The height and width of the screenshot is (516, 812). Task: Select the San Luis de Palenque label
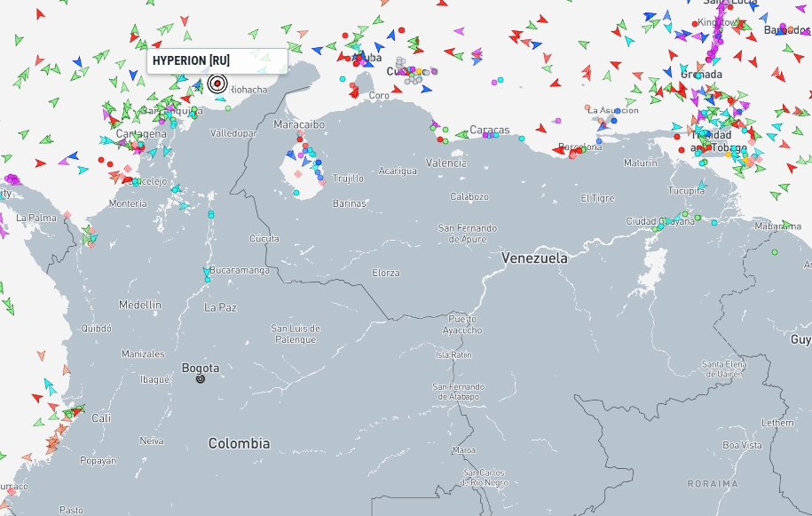[296, 334]
